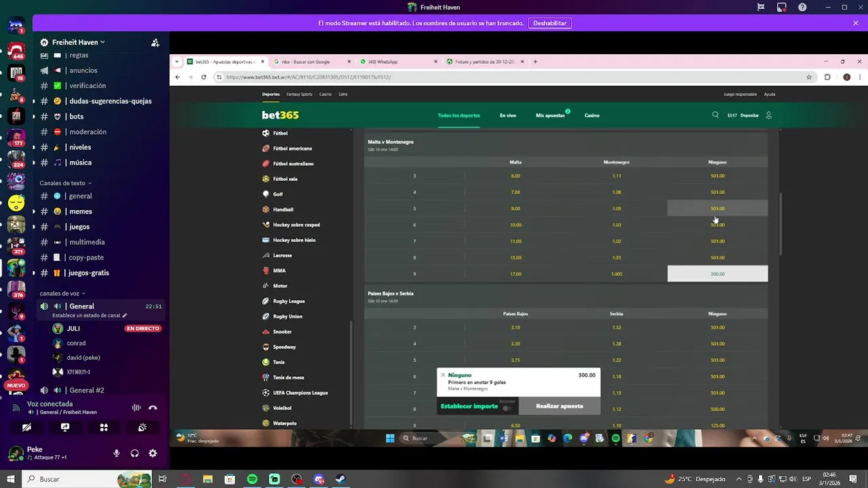This screenshot has height=488, width=868.
Task: Open the Discord help icon
Action: [803, 7]
